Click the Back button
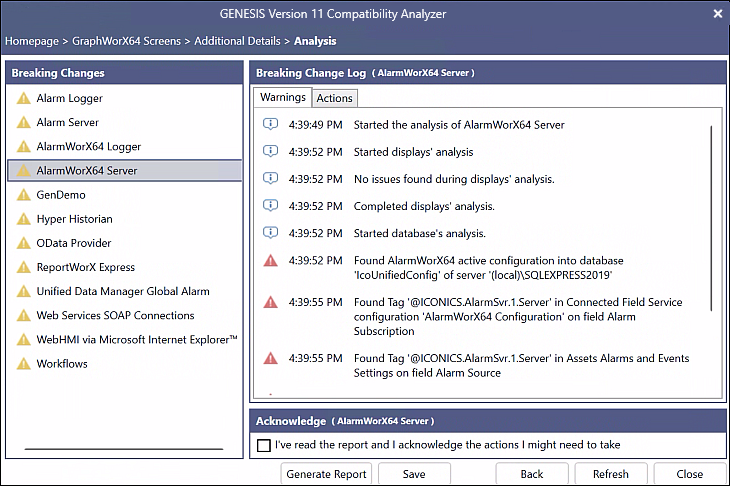 (532, 474)
